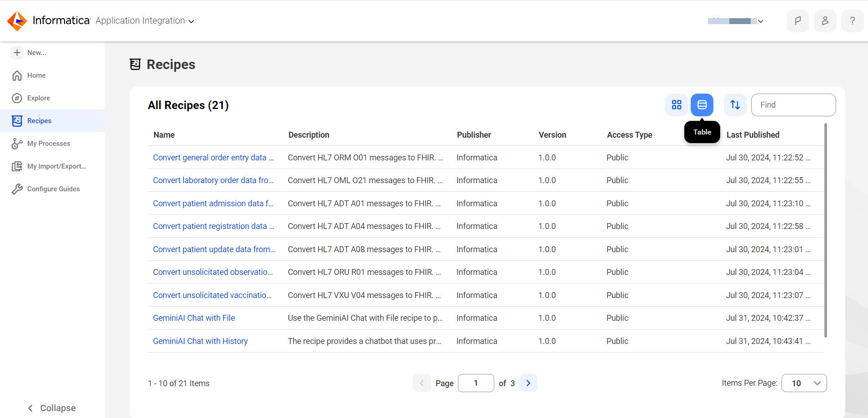Open Convert laboratory order data recipe
Screen dimensions: 868x418
(213, 180)
